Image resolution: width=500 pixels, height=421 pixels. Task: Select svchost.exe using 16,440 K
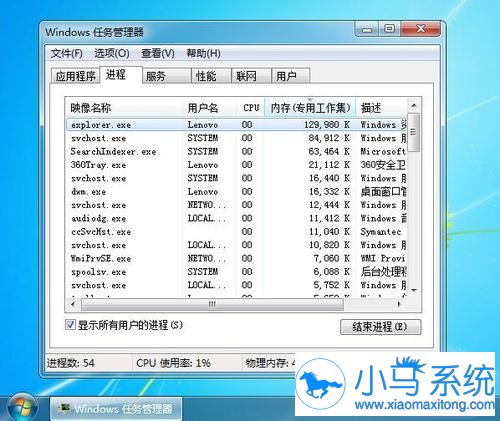(x=236, y=178)
